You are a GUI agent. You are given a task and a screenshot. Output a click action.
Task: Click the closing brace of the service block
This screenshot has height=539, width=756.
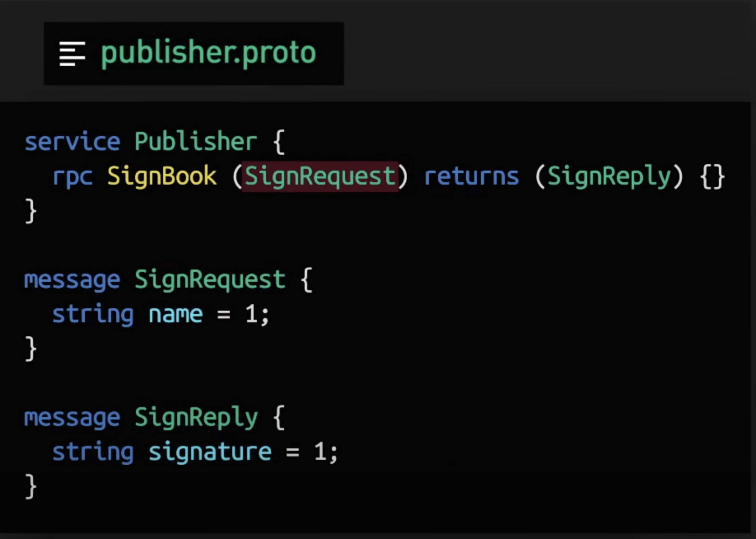pos(31,211)
